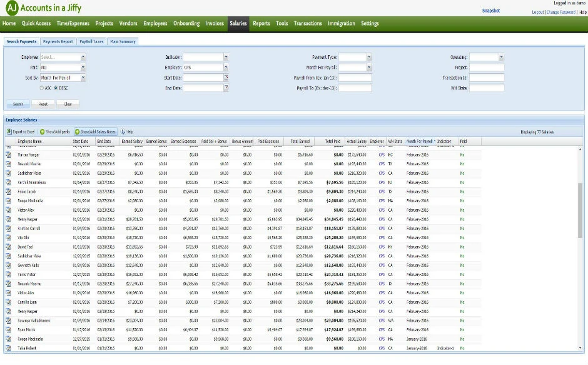Switch to the Plan Summary tab
This screenshot has height=365, width=588.
pyautogui.click(x=123, y=42)
